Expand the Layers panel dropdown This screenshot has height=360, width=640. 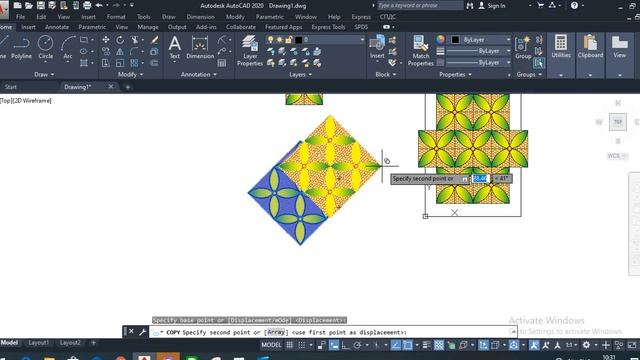click(300, 74)
